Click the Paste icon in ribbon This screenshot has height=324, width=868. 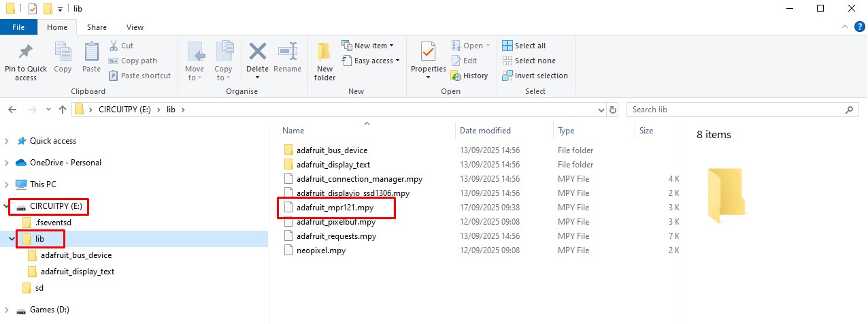pos(91,53)
